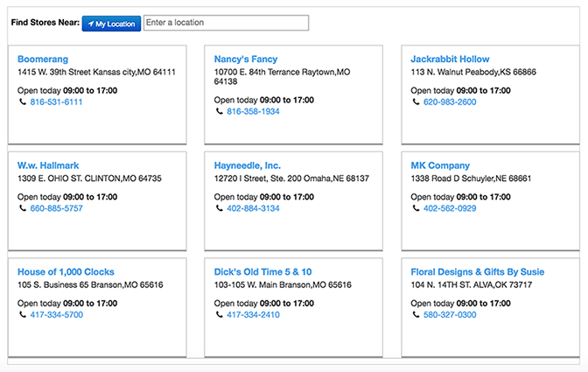Call House of 1,000 Clocks at 417-334-5700

tap(57, 315)
